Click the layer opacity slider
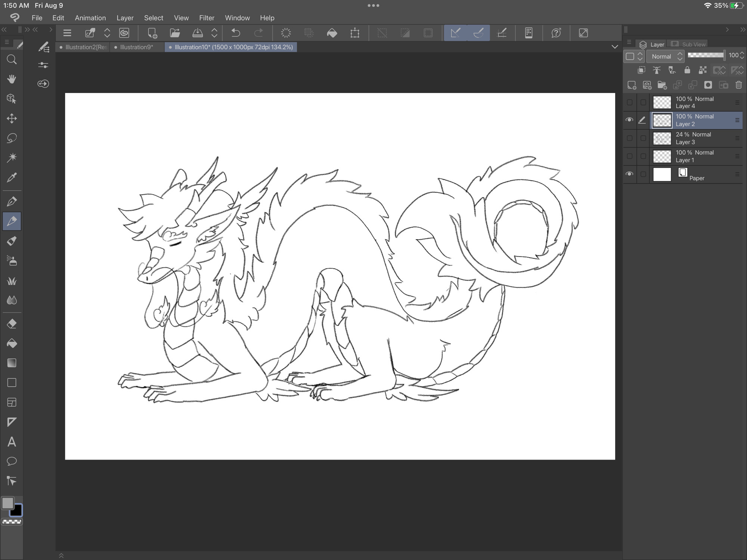The height and width of the screenshot is (560, 747). (x=706, y=55)
